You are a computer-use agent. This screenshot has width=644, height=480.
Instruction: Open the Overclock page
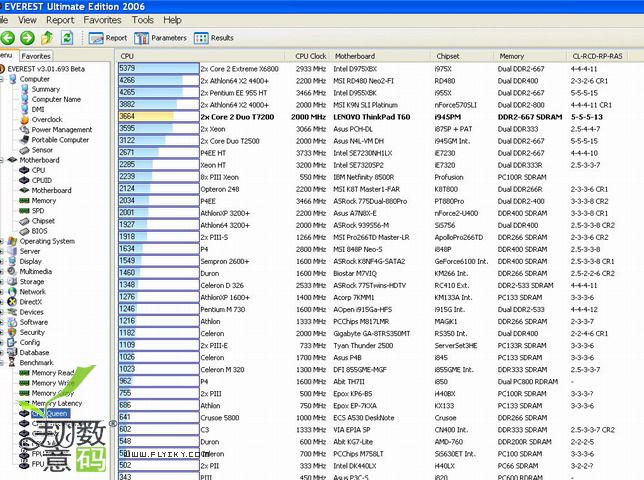[x=47, y=119]
